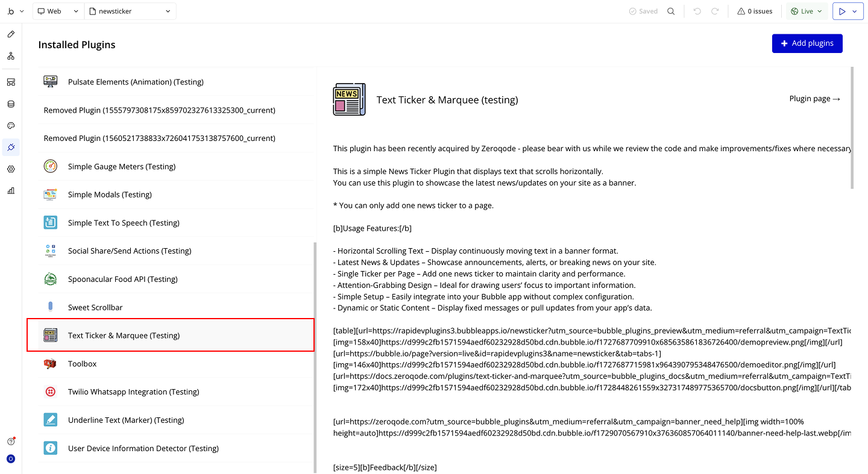Click the Social Share/Send Actions icon

coord(51,251)
